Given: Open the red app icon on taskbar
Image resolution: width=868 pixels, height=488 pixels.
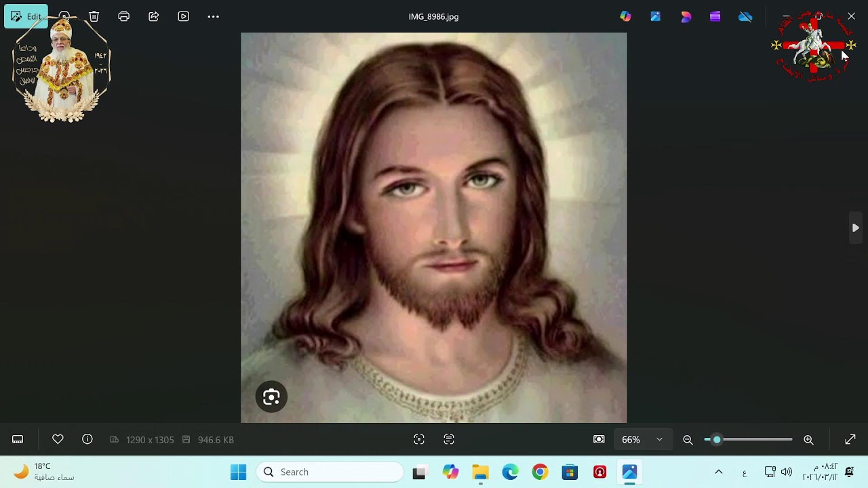Looking at the screenshot, I should pyautogui.click(x=599, y=472).
